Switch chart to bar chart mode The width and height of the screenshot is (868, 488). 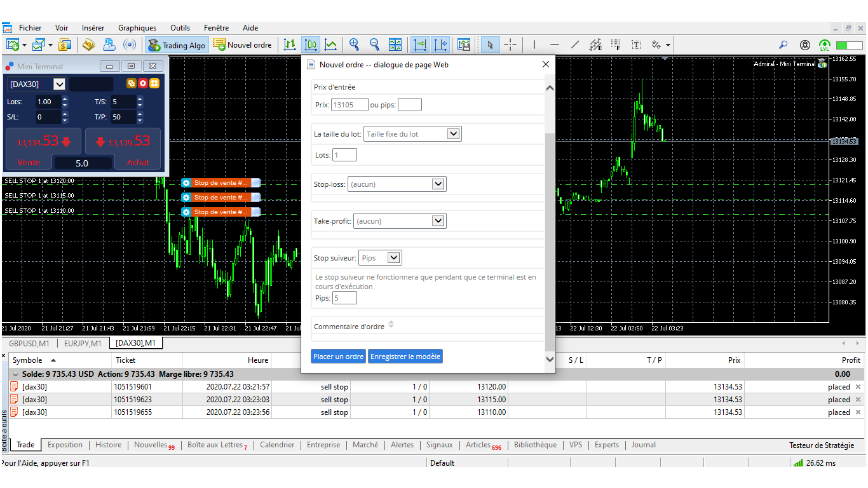tap(290, 44)
